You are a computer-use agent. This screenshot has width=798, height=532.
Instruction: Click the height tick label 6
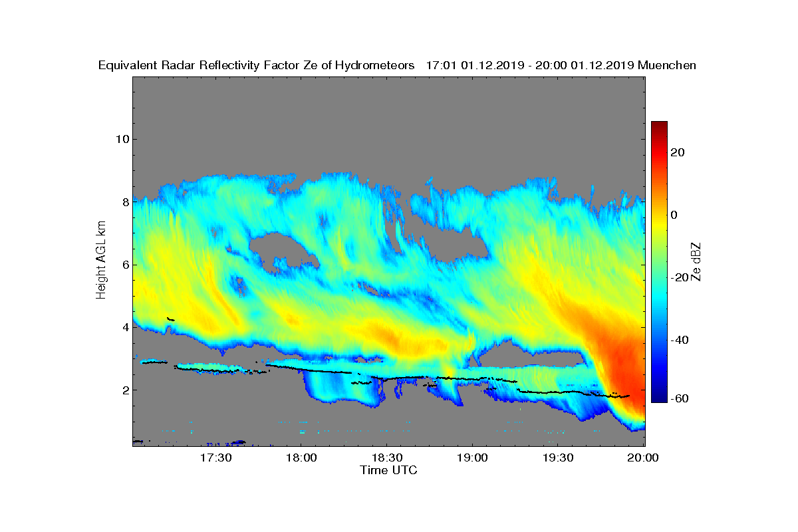(124, 265)
